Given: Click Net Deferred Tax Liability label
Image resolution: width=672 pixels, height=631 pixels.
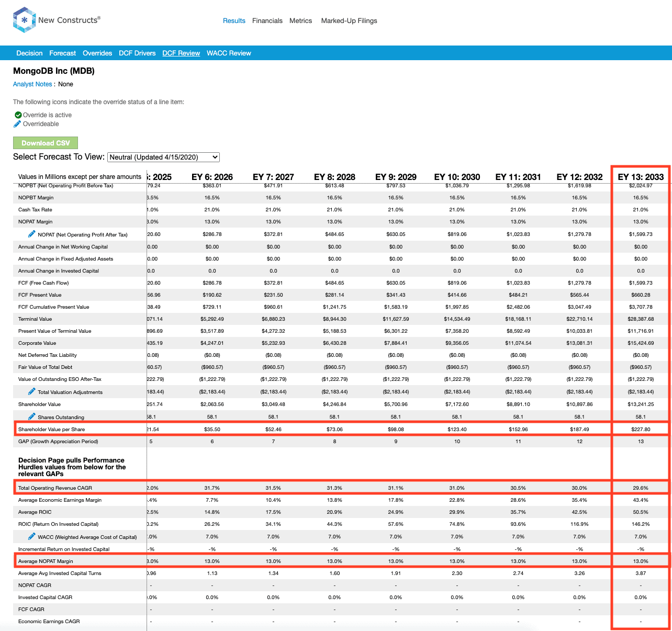Looking at the screenshot, I should click(48, 355).
